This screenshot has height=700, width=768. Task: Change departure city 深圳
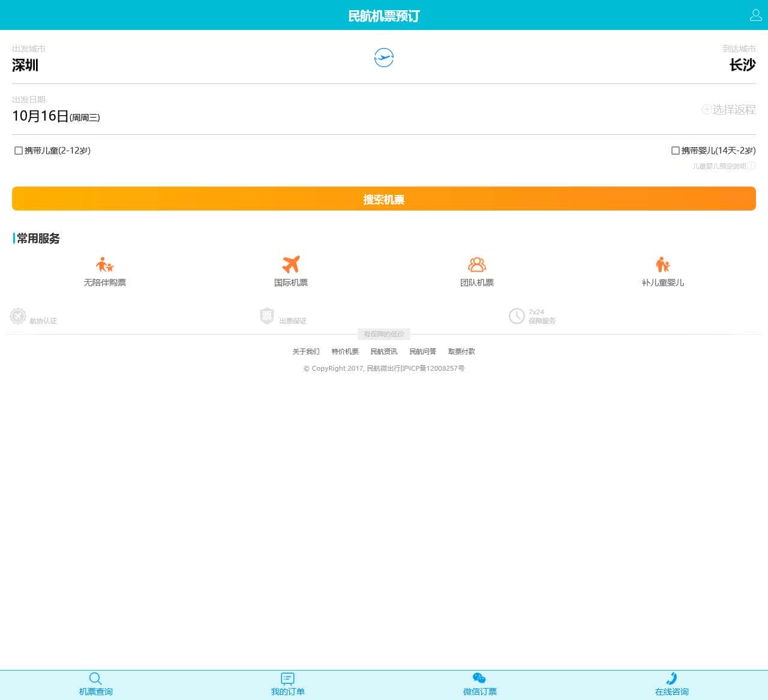pyautogui.click(x=25, y=65)
